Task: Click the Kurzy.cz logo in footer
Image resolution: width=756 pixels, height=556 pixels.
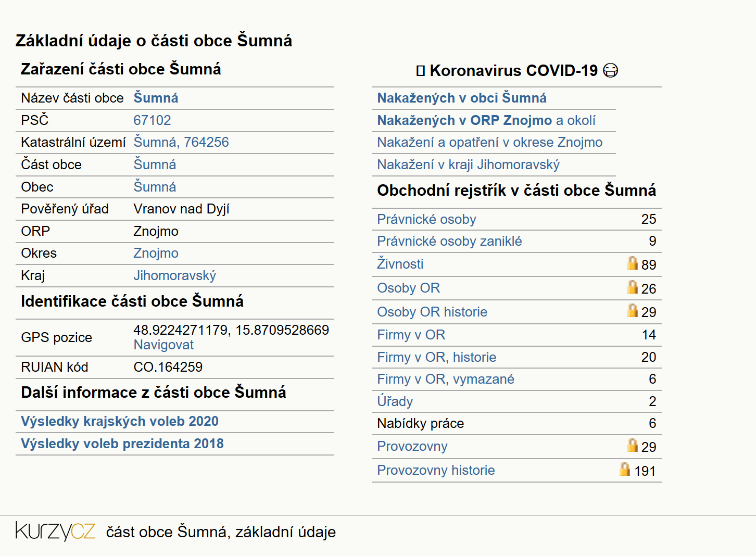Action: 55,531
